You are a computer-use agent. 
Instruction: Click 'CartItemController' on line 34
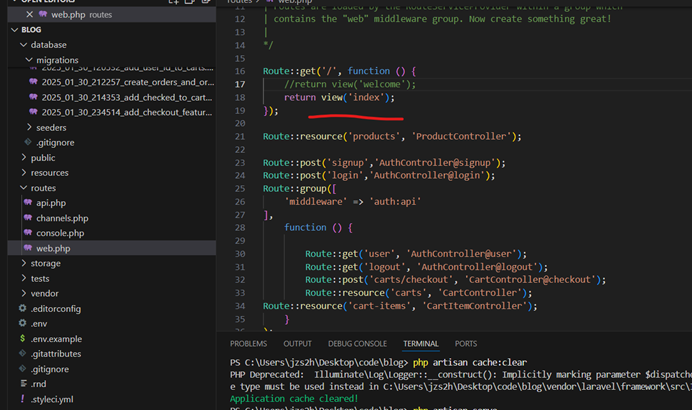tap(474, 306)
